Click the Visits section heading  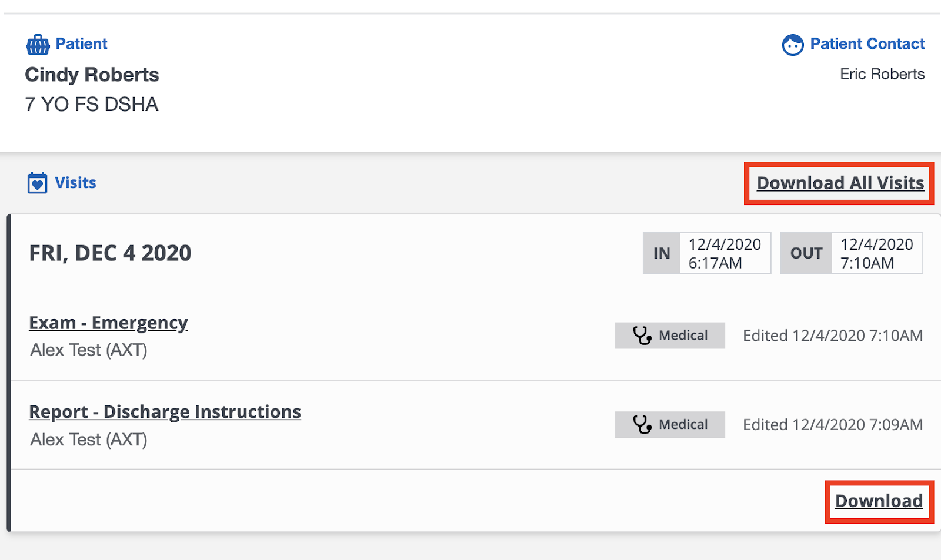click(75, 183)
